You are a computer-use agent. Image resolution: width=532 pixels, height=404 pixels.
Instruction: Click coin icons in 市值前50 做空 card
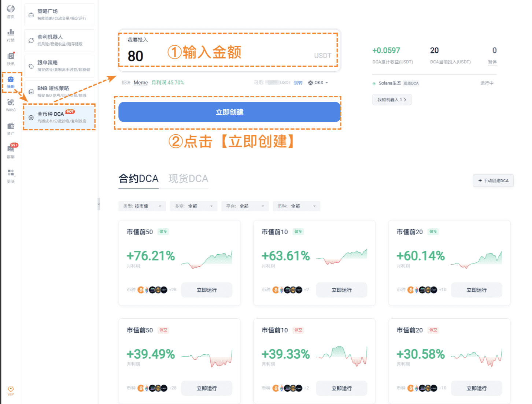click(x=152, y=388)
